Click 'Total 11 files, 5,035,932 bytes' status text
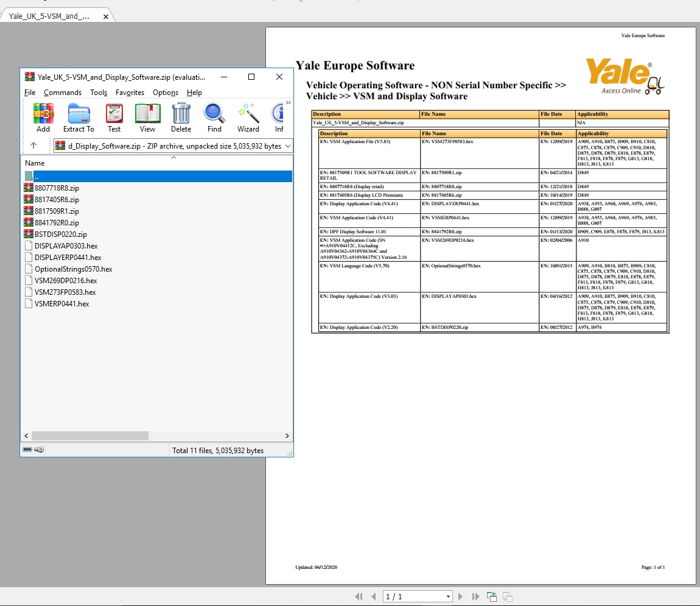 (x=218, y=451)
